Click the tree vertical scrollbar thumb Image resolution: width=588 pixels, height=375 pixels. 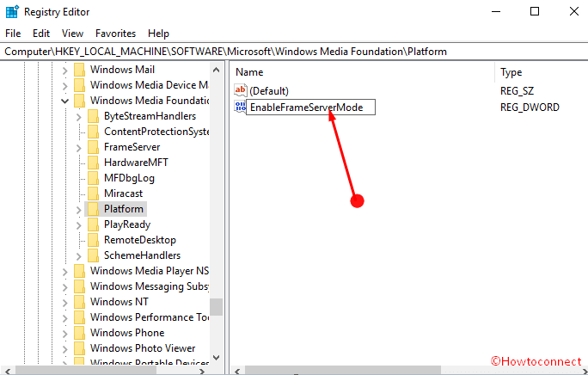pyautogui.click(x=216, y=307)
